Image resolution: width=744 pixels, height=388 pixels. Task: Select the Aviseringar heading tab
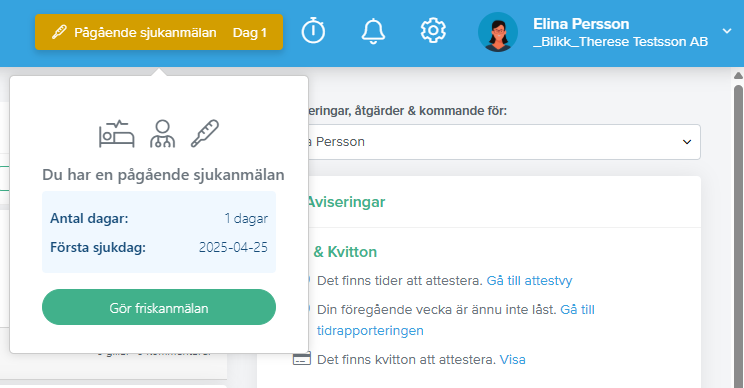click(345, 202)
